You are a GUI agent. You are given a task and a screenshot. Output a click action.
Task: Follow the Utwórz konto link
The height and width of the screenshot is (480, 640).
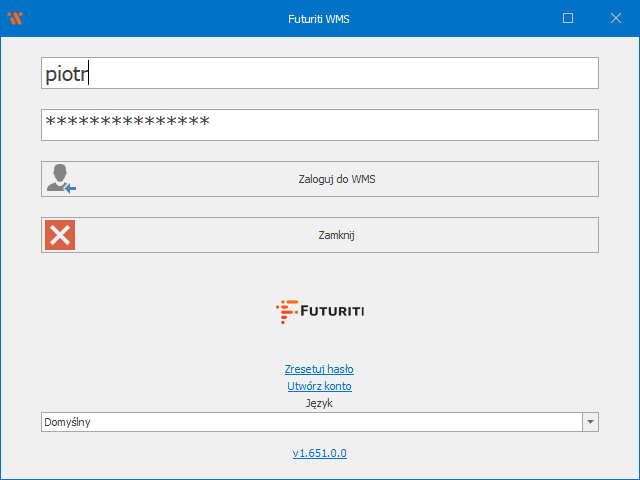[319, 386]
